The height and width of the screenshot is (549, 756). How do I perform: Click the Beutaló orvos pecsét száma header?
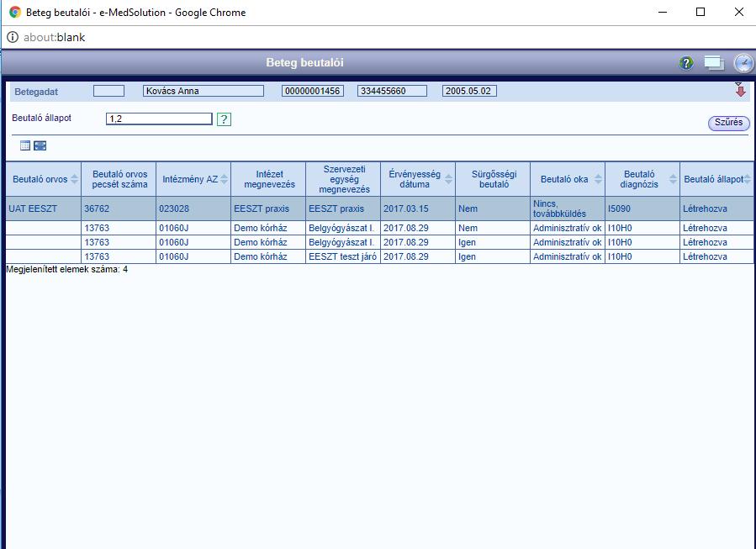tap(119, 179)
